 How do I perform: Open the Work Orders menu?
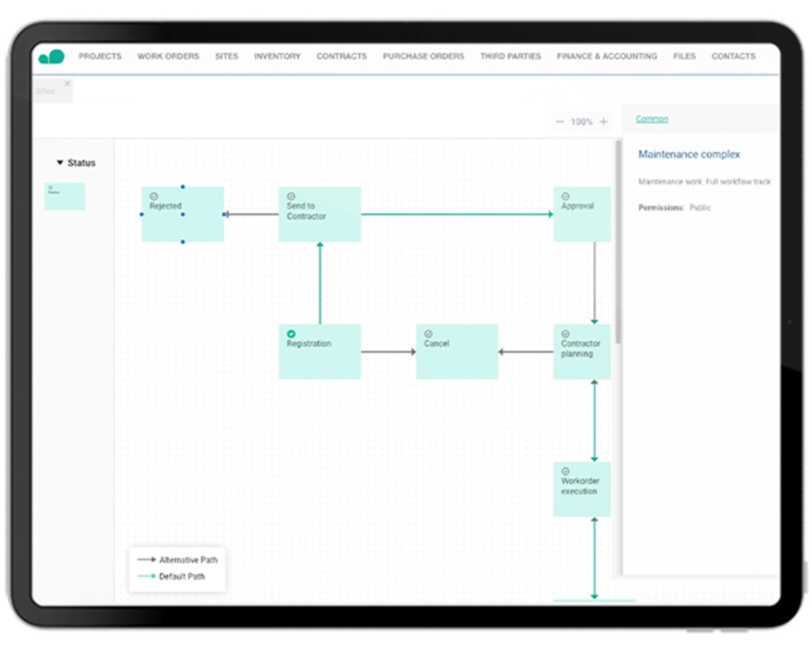click(x=168, y=57)
